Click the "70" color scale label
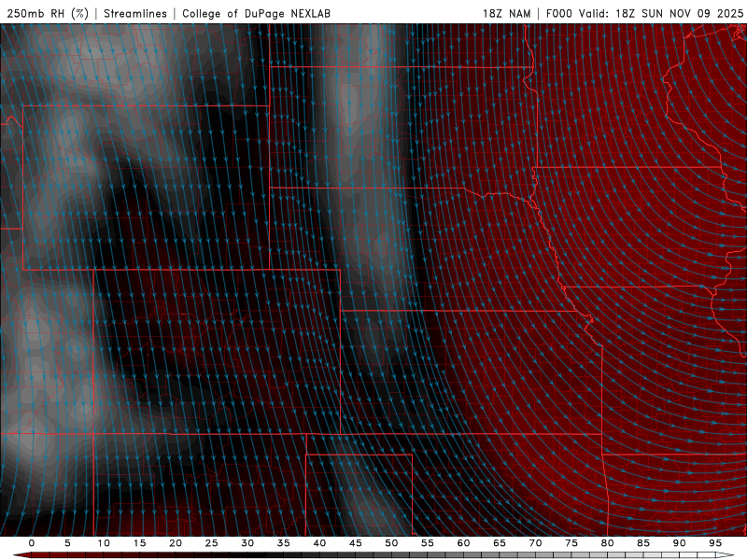747x560 pixels. click(535, 543)
